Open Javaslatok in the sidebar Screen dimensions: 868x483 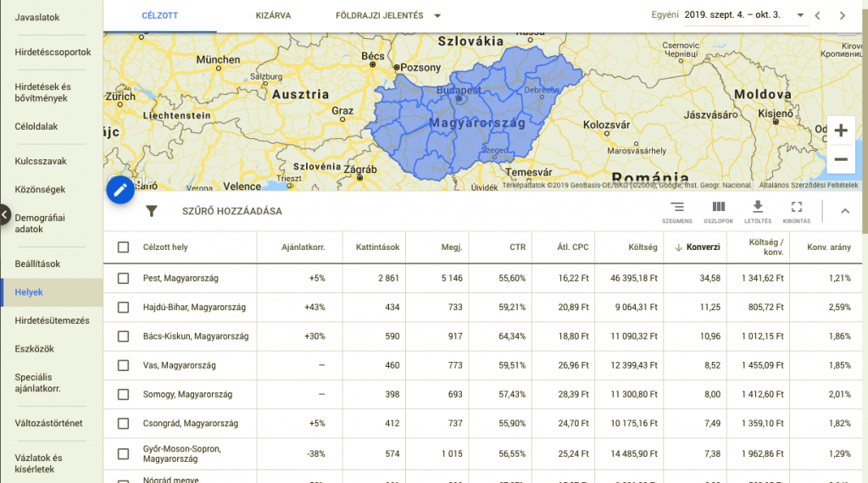(37, 17)
